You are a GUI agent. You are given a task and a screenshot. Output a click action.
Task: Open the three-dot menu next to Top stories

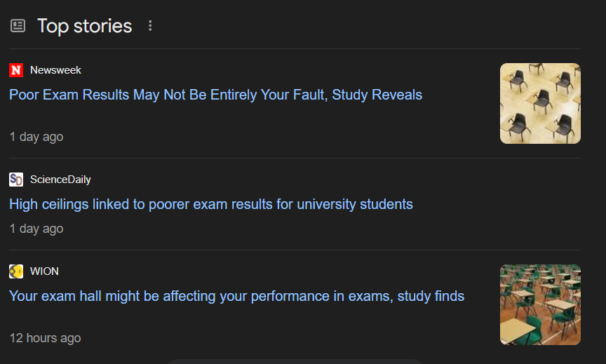(149, 26)
